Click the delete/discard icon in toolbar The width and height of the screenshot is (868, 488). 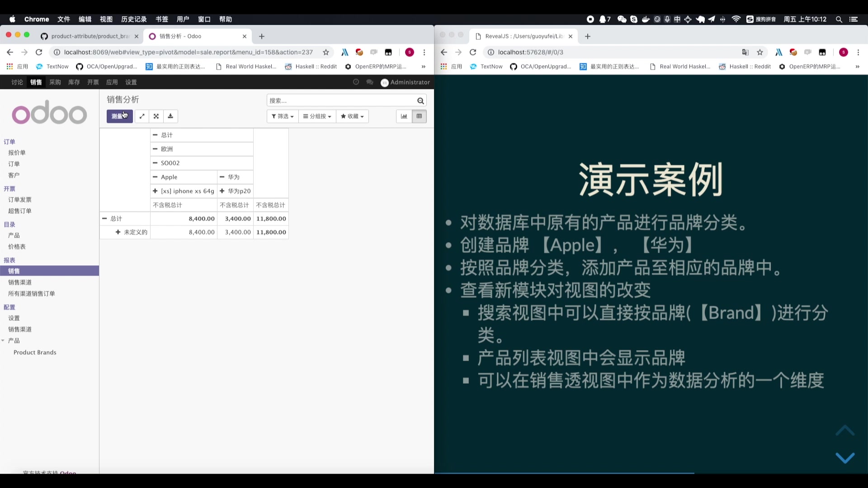pyautogui.click(x=156, y=116)
